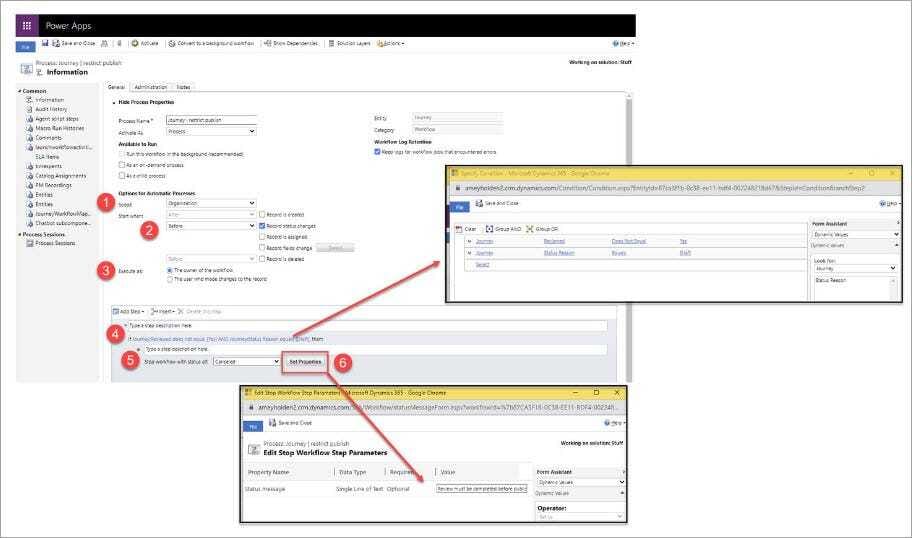This screenshot has width=912, height=538.
Task: Open Solution Layers from toolbar
Action: click(349, 43)
